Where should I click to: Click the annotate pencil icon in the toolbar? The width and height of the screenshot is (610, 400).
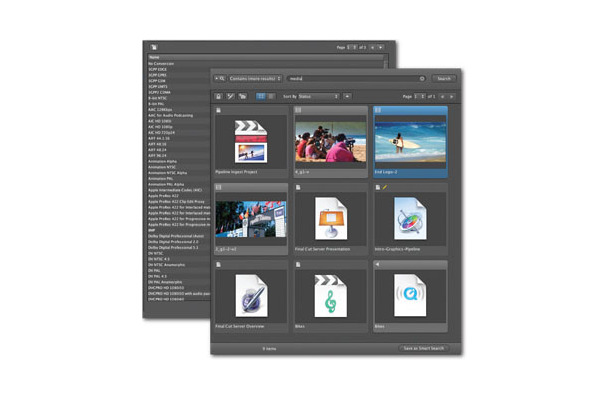pos(231,96)
